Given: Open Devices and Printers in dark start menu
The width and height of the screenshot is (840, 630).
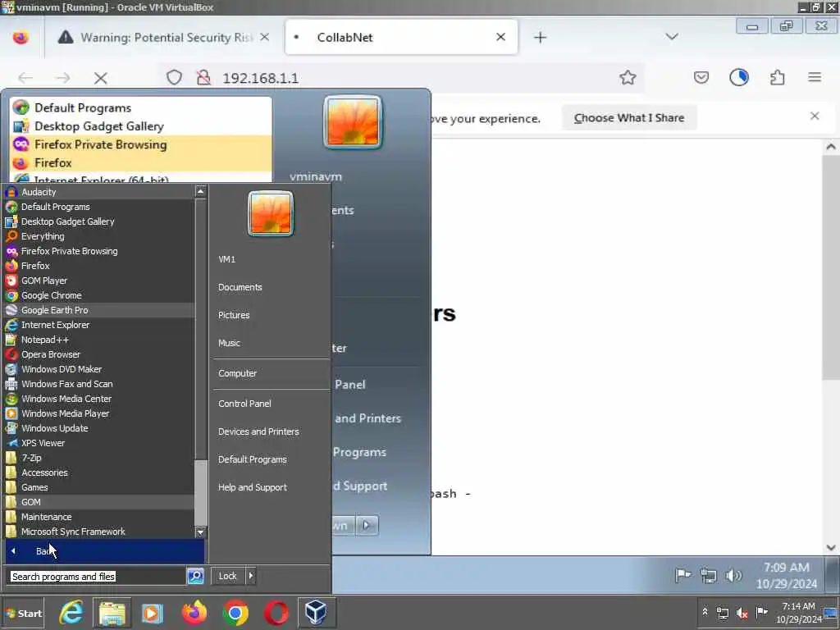Looking at the screenshot, I should (258, 431).
